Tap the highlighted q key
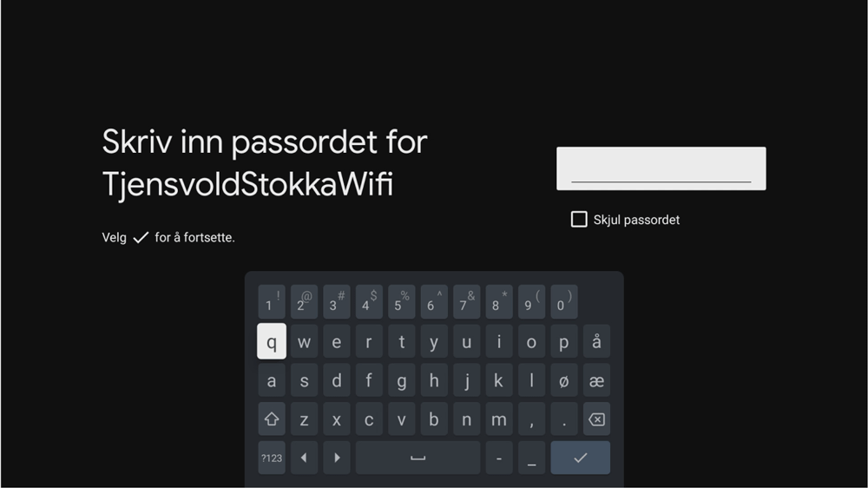The width and height of the screenshot is (868, 488). click(271, 341)
